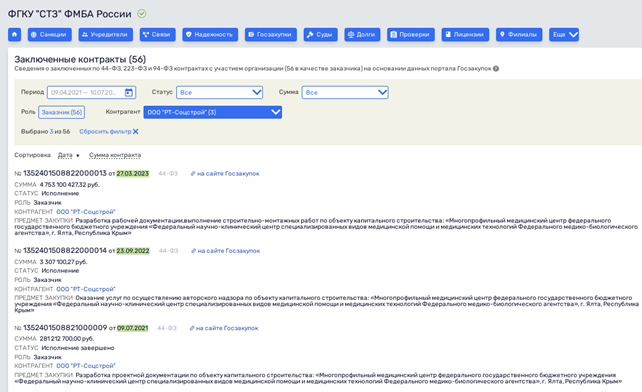Click ООО РТ-Соцстрой in contract dated 23.09.2022
Viewport: 642px width, 392px height.
coord(86,289)
